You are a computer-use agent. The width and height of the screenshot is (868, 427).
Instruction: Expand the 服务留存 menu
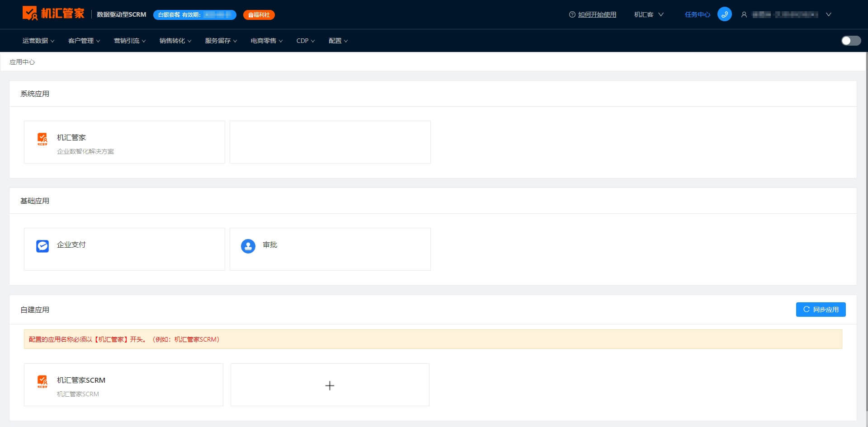(221, 41)
